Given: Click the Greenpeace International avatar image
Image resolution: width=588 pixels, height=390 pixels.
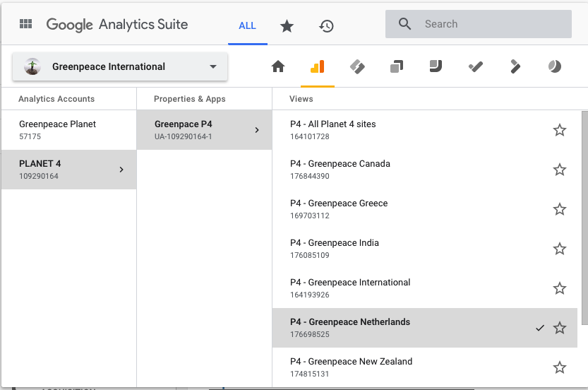Looking at the screenshot, I should pos(32,66).
